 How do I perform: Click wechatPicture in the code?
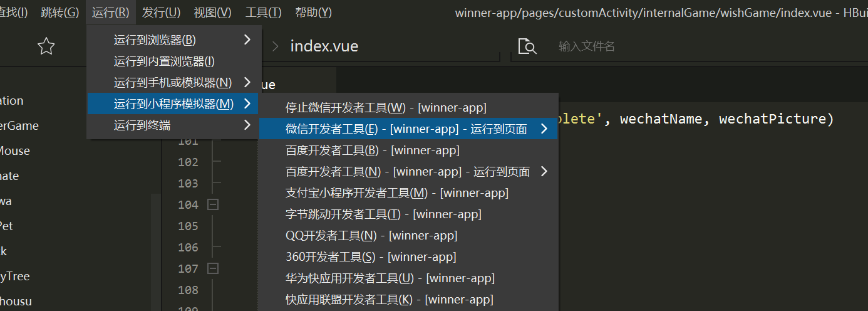click(772, 119)
